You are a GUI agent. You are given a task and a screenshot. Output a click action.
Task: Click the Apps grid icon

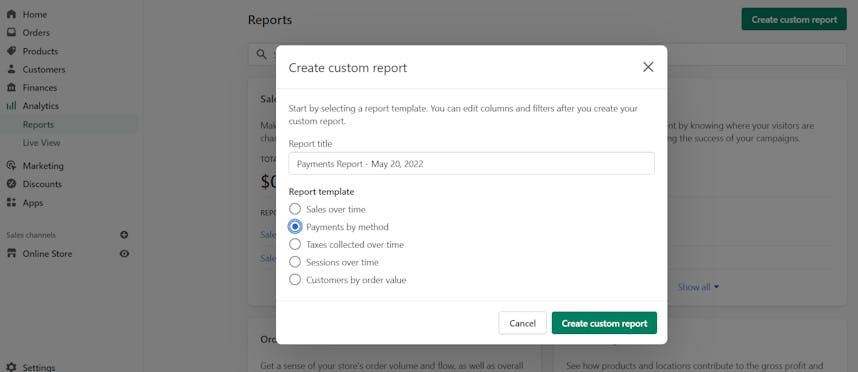(x=11, y=202)
